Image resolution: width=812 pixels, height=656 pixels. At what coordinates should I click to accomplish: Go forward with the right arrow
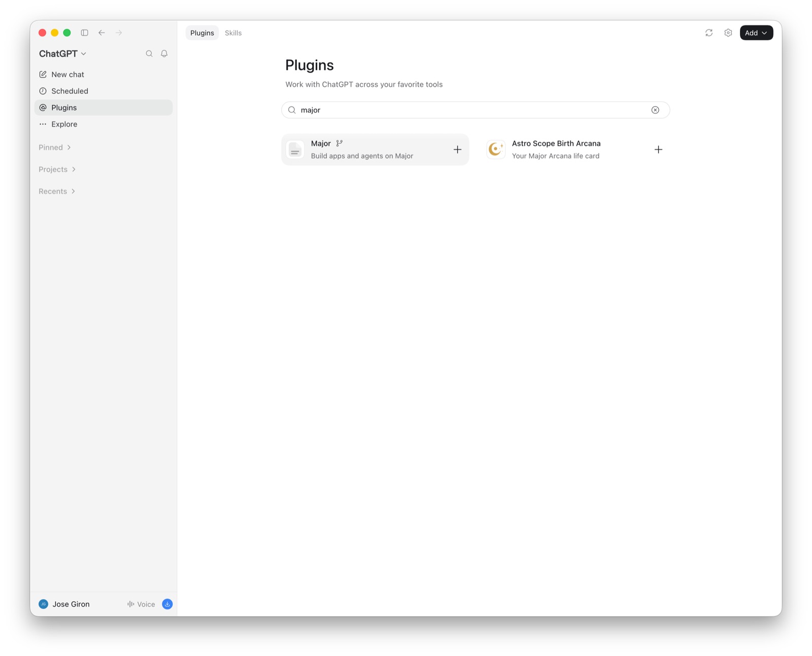[x=119, y=33]
